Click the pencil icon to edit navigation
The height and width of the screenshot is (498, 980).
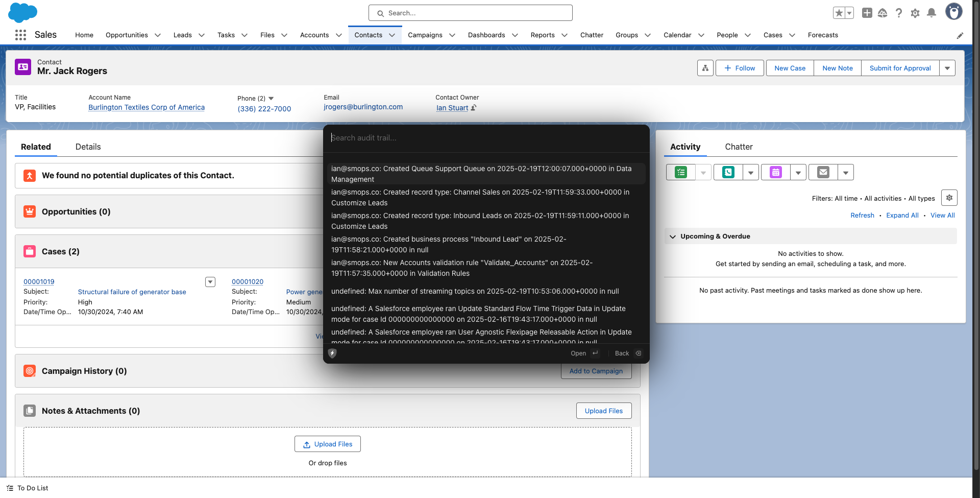tap(960, 35)
